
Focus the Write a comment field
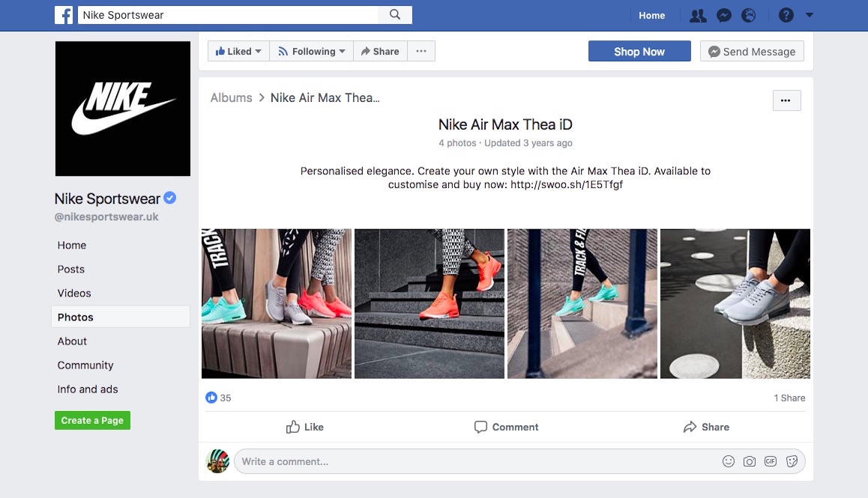click(x=519, y=461)
